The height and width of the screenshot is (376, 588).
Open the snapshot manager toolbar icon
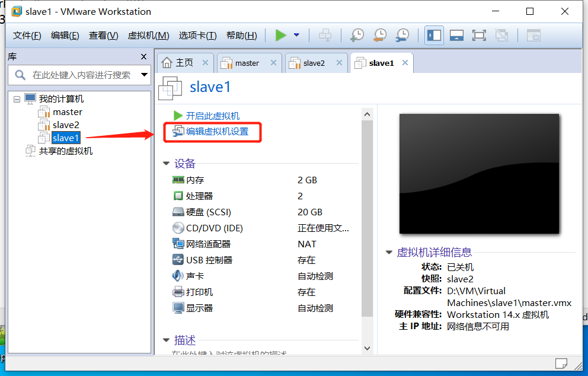click(x=402, y=35)
